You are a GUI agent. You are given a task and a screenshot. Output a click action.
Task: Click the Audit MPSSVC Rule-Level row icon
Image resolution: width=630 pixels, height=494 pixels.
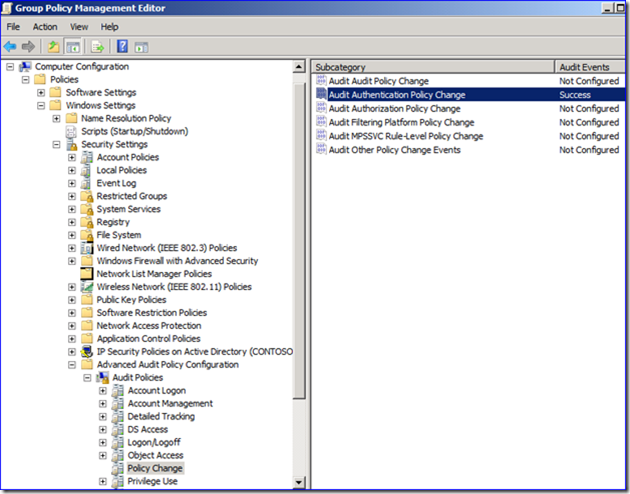[321, 136]
